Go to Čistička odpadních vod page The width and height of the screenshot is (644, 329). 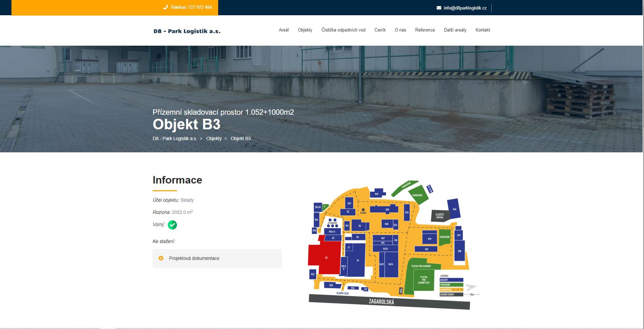pos(343,30)
